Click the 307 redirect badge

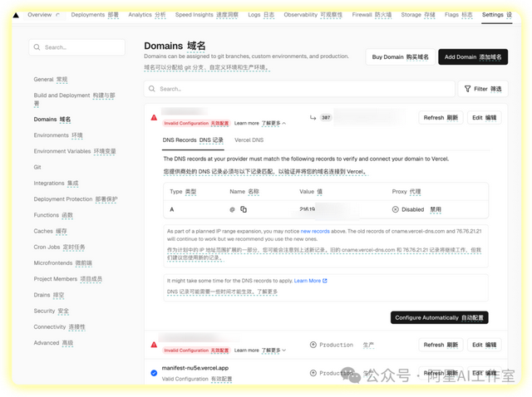326,118
